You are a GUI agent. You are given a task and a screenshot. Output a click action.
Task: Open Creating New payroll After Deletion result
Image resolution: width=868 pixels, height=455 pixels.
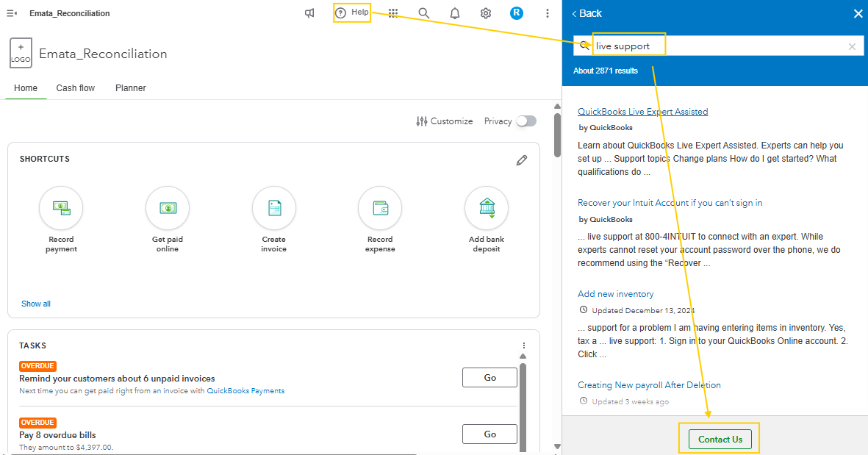[649, 385]
